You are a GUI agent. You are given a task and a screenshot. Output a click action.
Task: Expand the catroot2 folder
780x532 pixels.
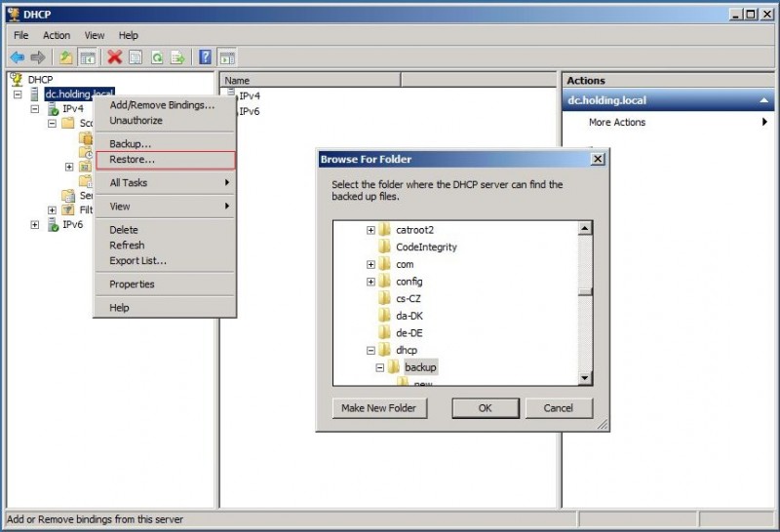[370, 230]
